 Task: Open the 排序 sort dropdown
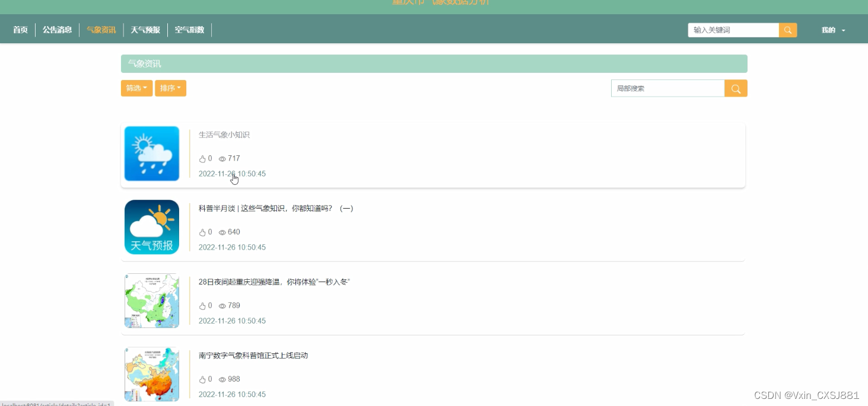point(170,88)
